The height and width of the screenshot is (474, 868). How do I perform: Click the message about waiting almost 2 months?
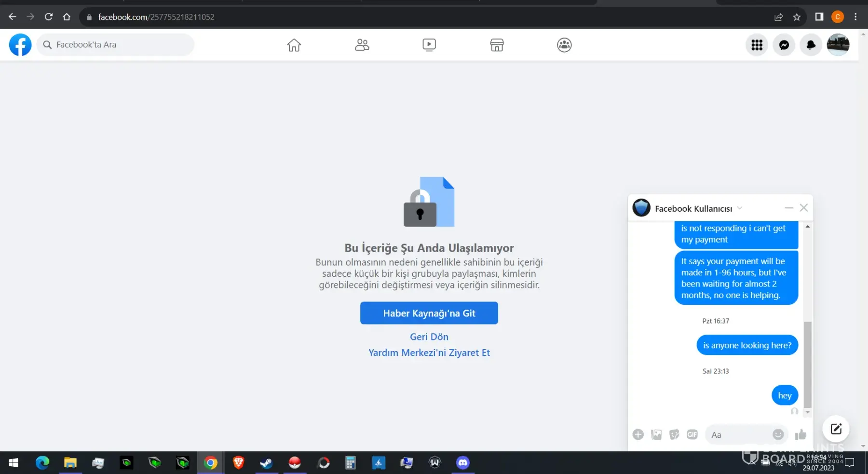click(736, 278)
